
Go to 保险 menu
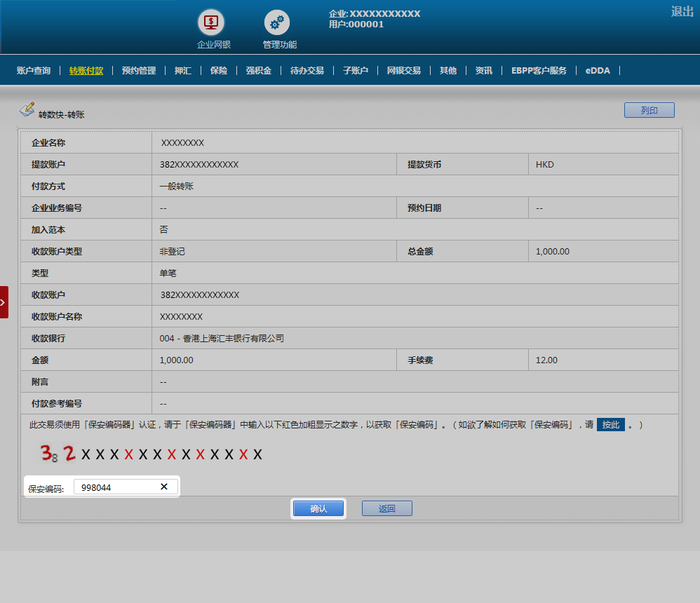pyautogui.click(x=219, y=71)
